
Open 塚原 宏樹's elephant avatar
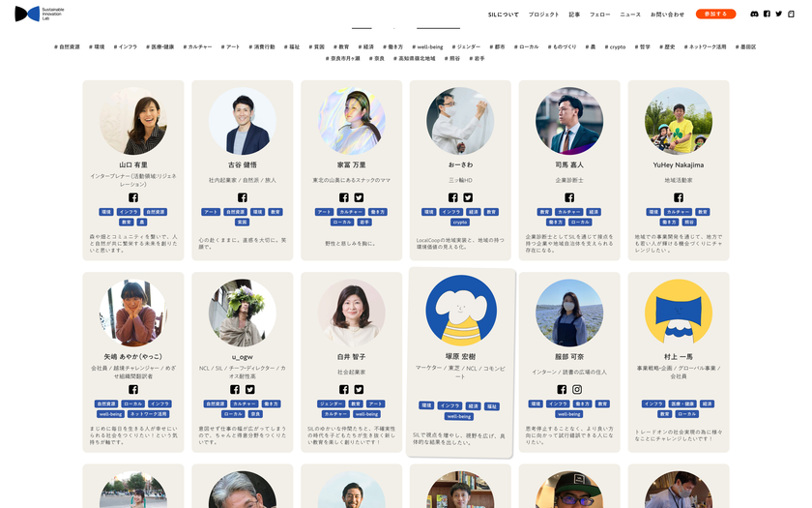pyautogui.click(x=461, y=311)
